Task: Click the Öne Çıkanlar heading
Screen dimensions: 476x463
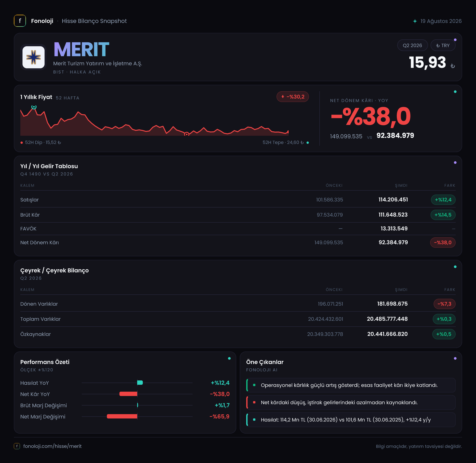Action: [x=265, y=362]
